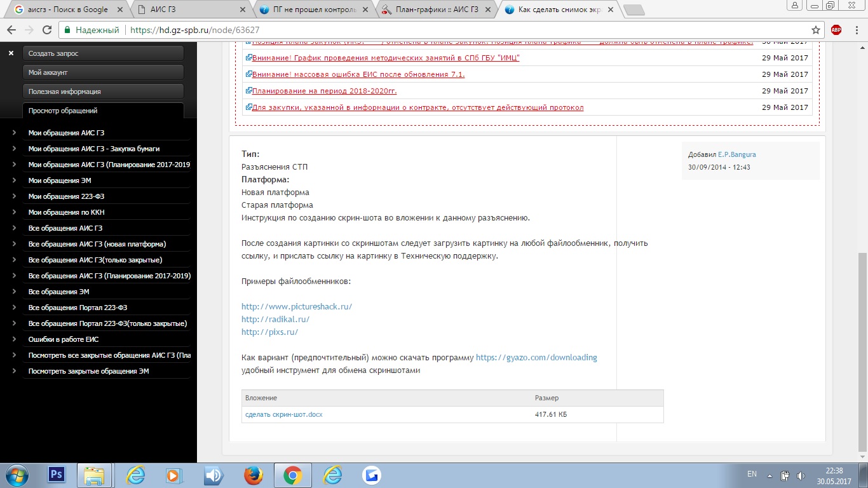
Task: Open a new browser tab
Action: (634, 10)
